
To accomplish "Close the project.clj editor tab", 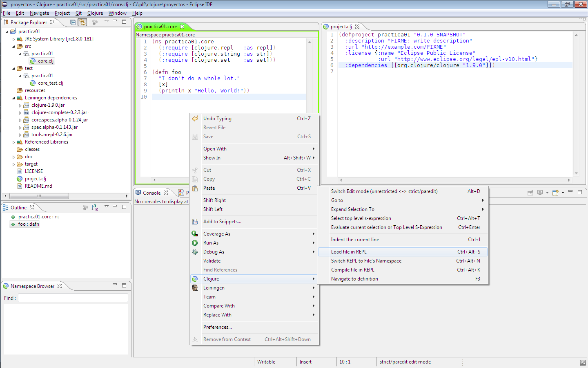I will [x=357, y=27].
